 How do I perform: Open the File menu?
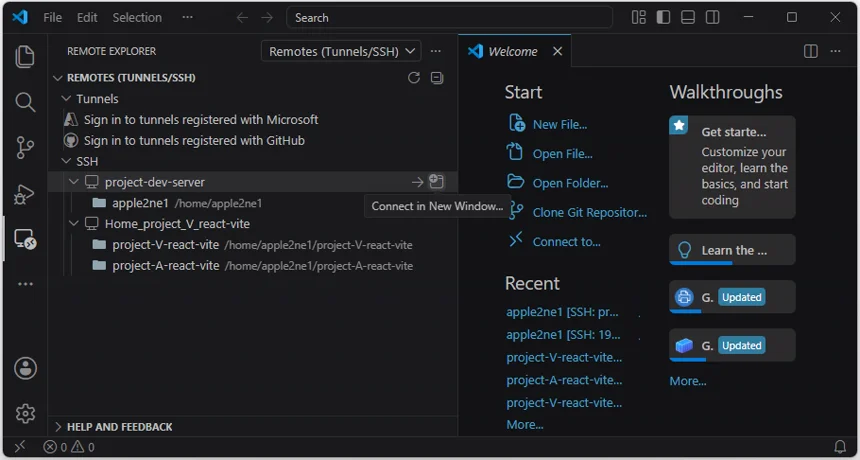tap(53, 18)
